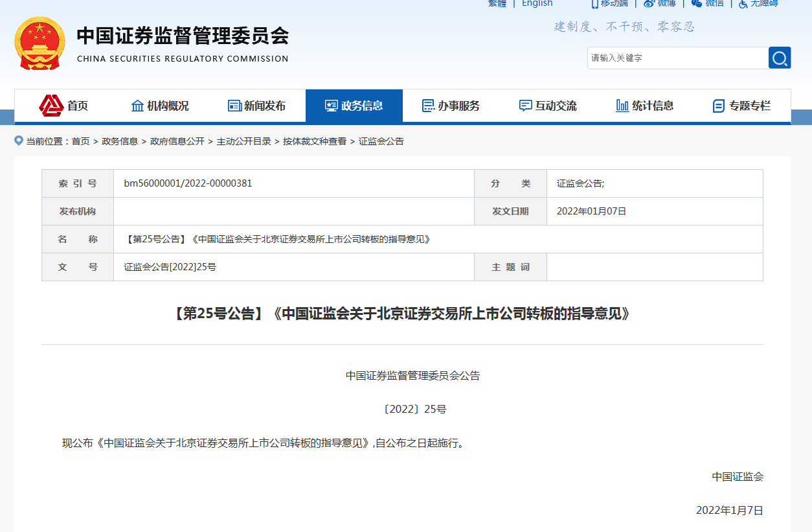Screen dimensions: 812x532
Task: Click the English name CHINA SECURITIES REGULATORY COMMISSION
Action: (183, 58)
